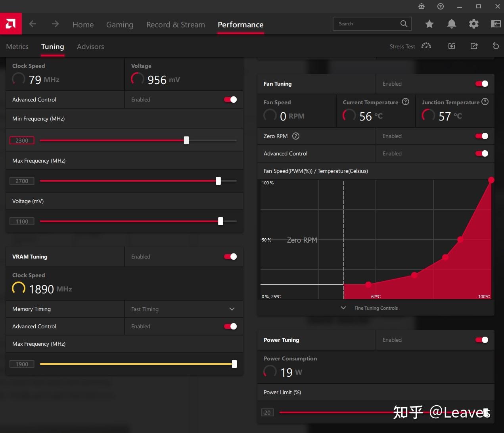Toggle the Zero RPM switch off
The width and height of the screenshot is (504, 433).
(482, 136)
